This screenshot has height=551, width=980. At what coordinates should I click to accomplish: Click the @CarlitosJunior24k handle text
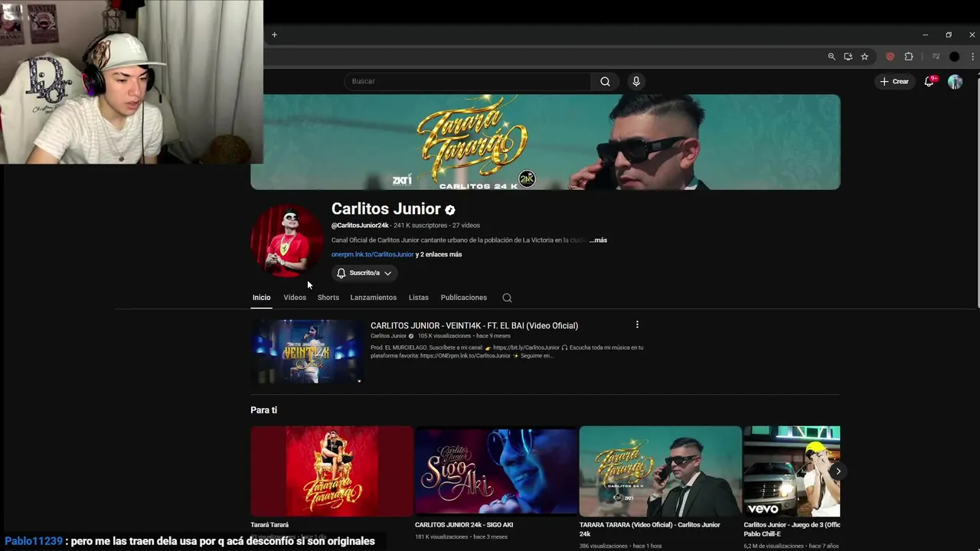[x=360, y=226]
